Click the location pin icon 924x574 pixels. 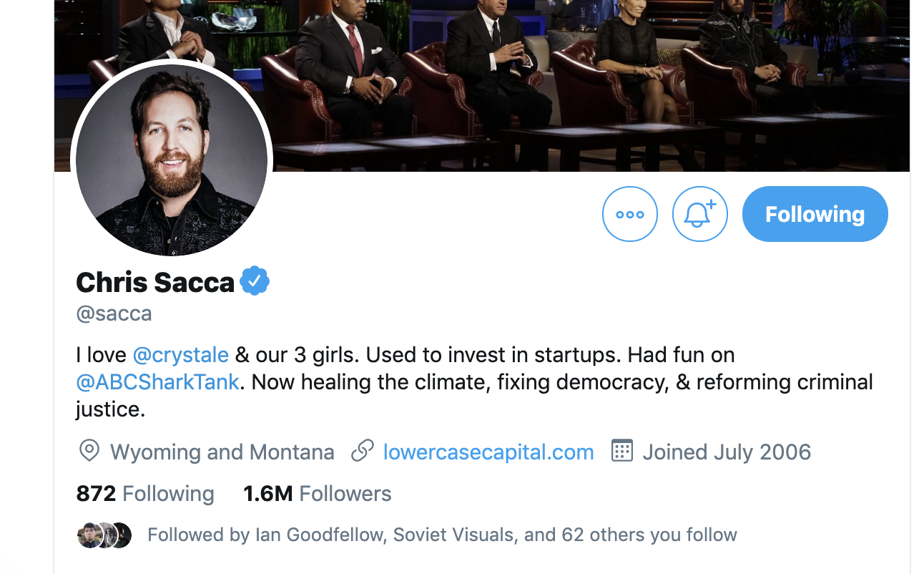[x=89, y=452]
